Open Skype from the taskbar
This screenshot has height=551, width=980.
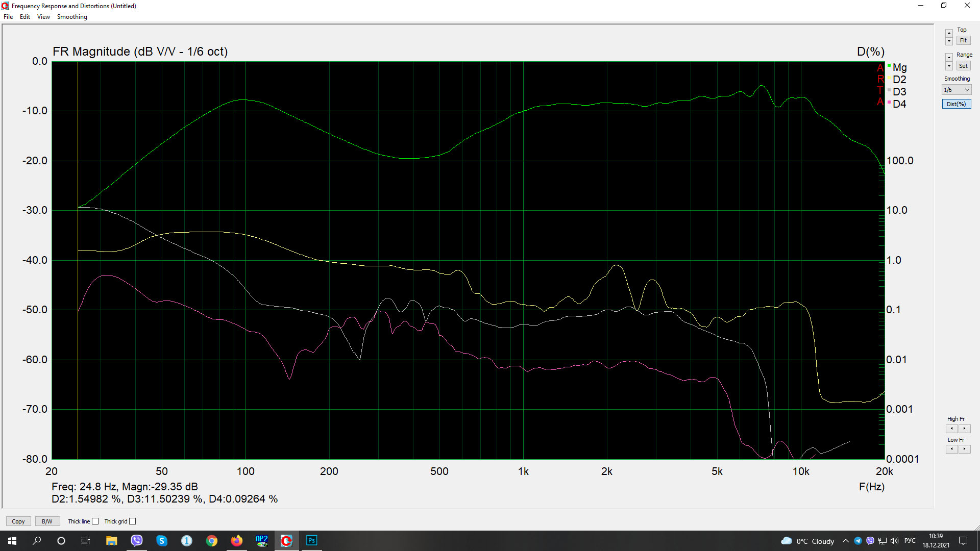[x=162, y=541]
